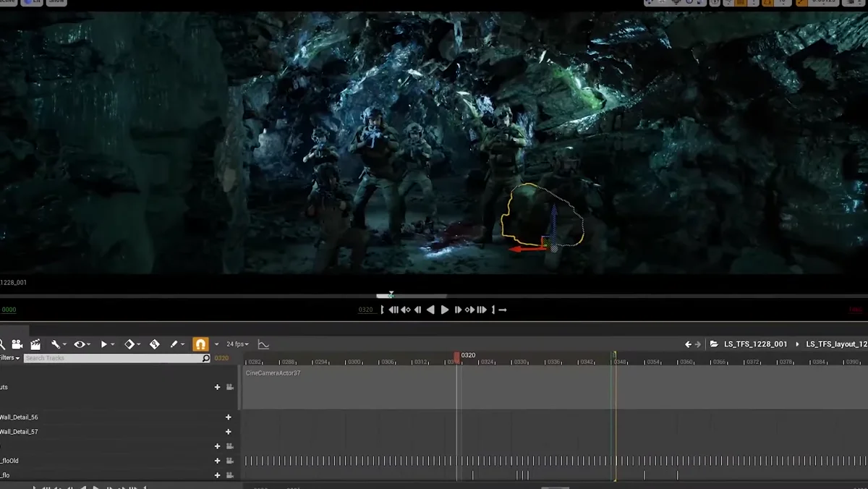The image size is (868, 489).
Task: Open the pencil edit options menu
Action: click(176, 344)
